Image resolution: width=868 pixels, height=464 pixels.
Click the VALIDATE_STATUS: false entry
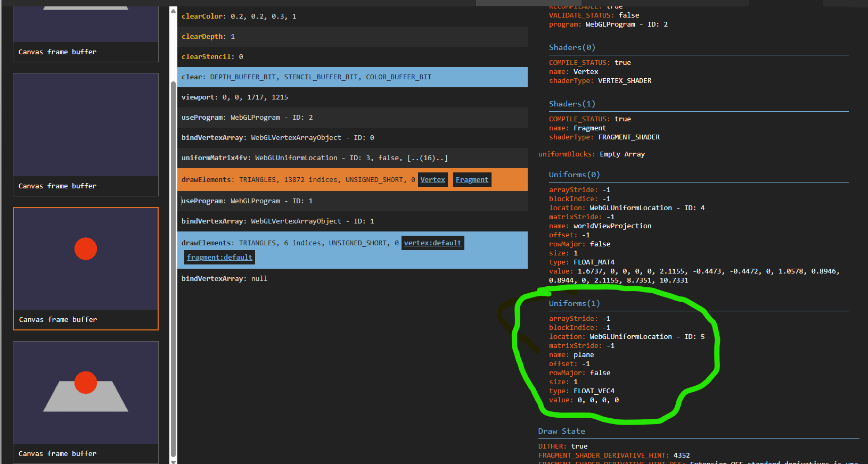tap(594, 15)
